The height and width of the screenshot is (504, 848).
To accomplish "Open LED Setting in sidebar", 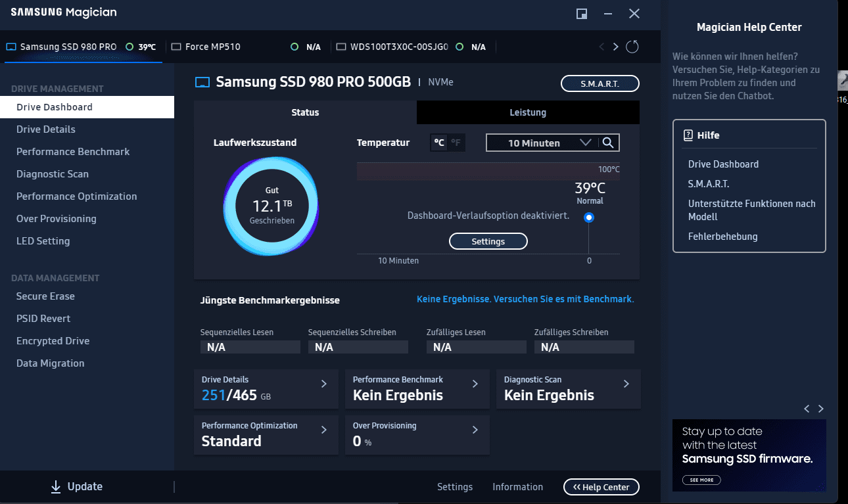I will pyautogui.click(x=87, y=241).
